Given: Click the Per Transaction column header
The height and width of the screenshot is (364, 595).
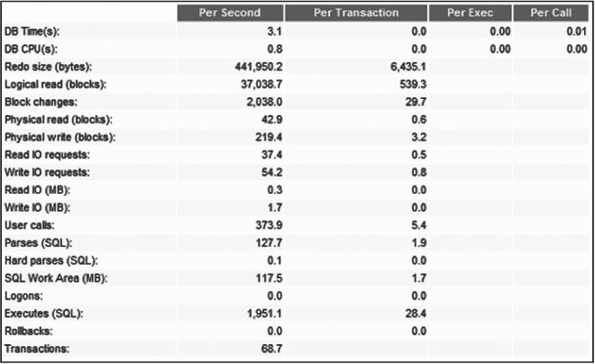Looking at the screenshot, I should tap(356, 13).
